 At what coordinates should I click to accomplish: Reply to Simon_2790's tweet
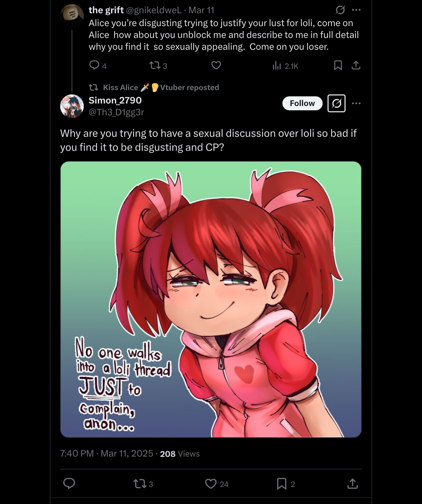[69, 484]
